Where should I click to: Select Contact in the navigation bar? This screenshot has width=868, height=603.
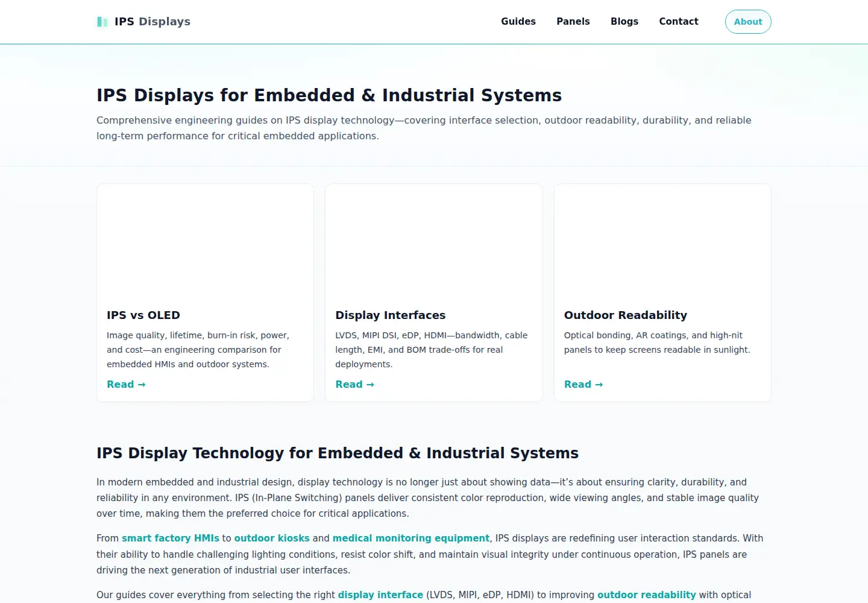[x=679, y=22]
